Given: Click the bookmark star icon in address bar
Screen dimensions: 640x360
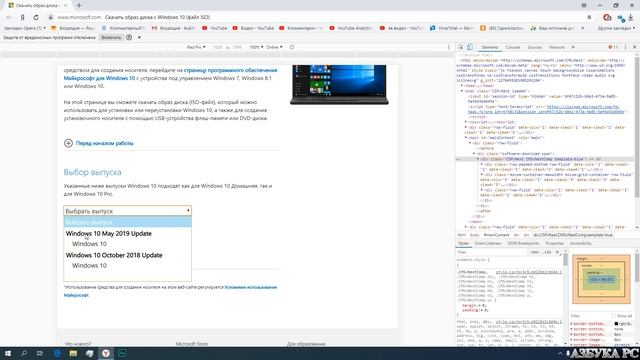Looking at the screenshot, I should tap(589, 17).
